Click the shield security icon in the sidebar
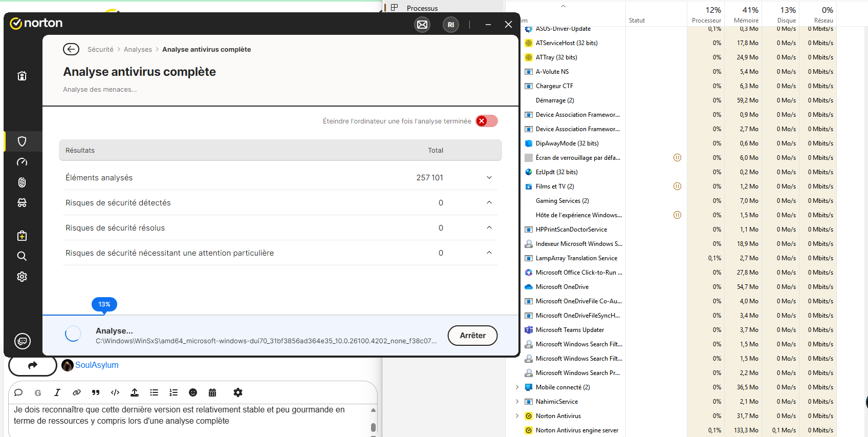This screenshot has width=868, height=437. [x=22, y=141]
